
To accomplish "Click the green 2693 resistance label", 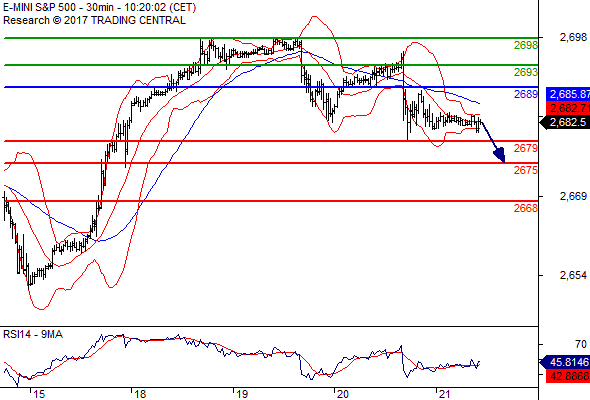I will pos(526,72).
